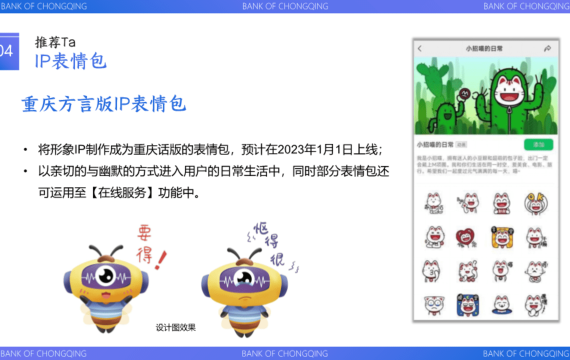Click the 动画 tag beside sticker pack name
The width and height of the screenshot is (570, 360).
461,145
